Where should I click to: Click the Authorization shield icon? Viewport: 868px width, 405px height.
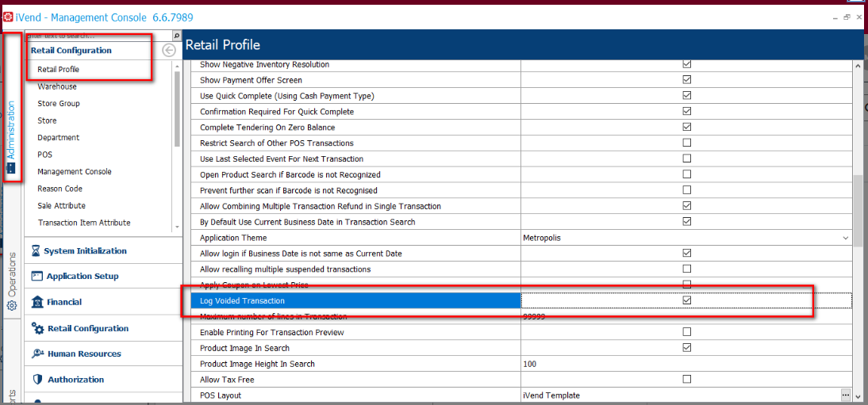pyautogui.click(x=37, y=380)
